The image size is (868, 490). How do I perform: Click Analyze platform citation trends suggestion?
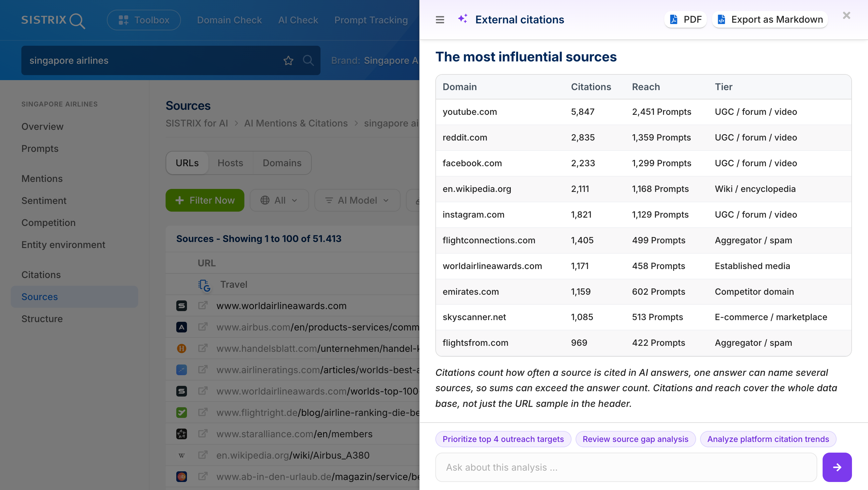pos(768,439)
